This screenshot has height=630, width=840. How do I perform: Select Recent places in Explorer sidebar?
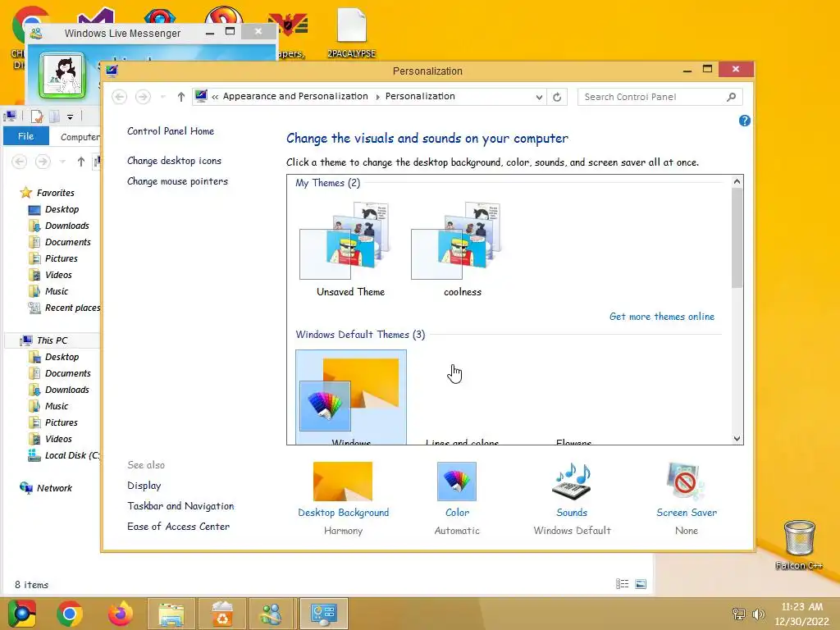pos(64,308)
